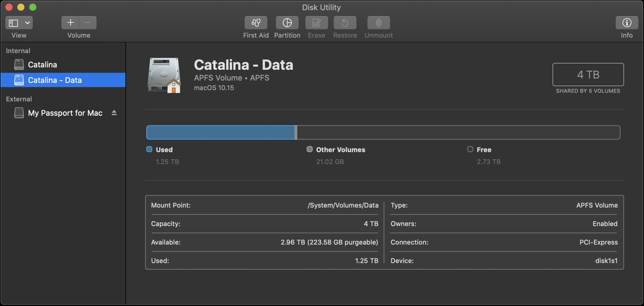This screenshot has height=306, width=644.
Task: Click the Internal section header
Action: pyautogui.click(x=18, y=51)
